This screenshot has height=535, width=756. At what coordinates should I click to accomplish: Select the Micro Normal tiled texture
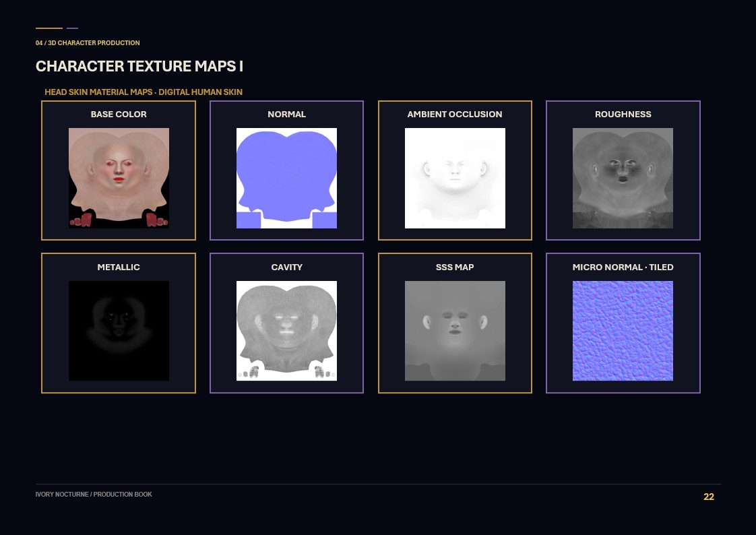tap(623, 331)
